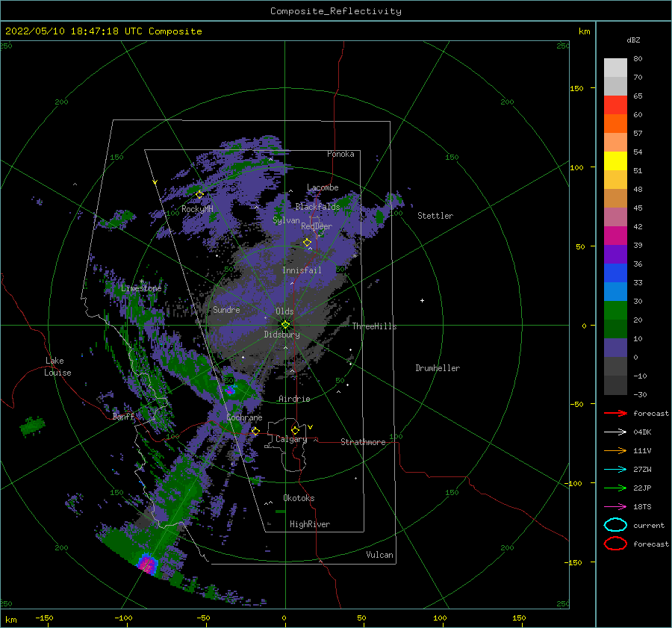Click the Okotoks label
The width and height of the screenshot is (672, 628).
coord(299,498)
